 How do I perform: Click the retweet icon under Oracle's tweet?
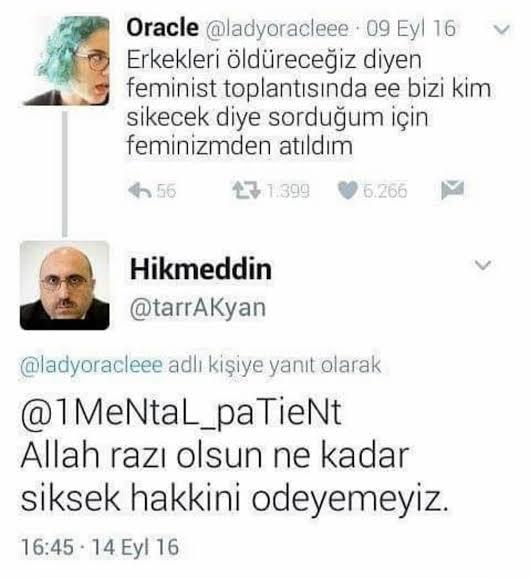coord(246,191)
